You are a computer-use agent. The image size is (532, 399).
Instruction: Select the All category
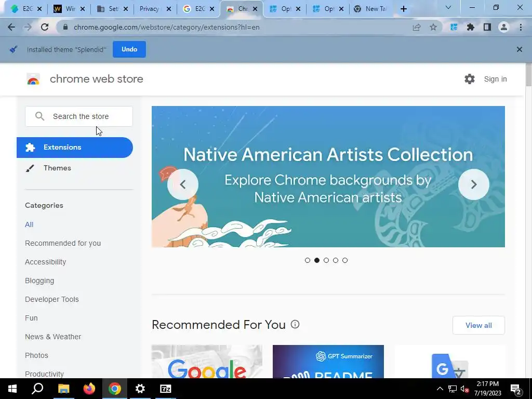[x=29, y=224]
